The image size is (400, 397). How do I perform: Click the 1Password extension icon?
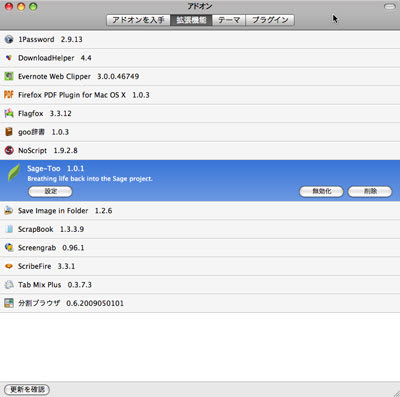[x=9, y=39]
